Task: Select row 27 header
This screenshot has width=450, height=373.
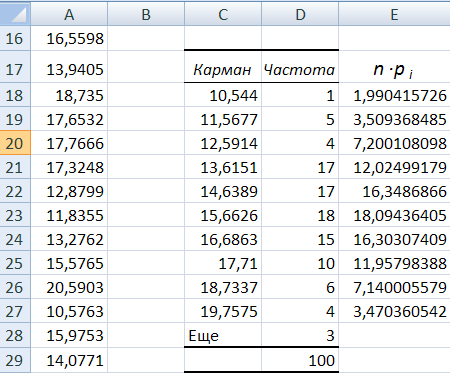Action: point(15,311)
